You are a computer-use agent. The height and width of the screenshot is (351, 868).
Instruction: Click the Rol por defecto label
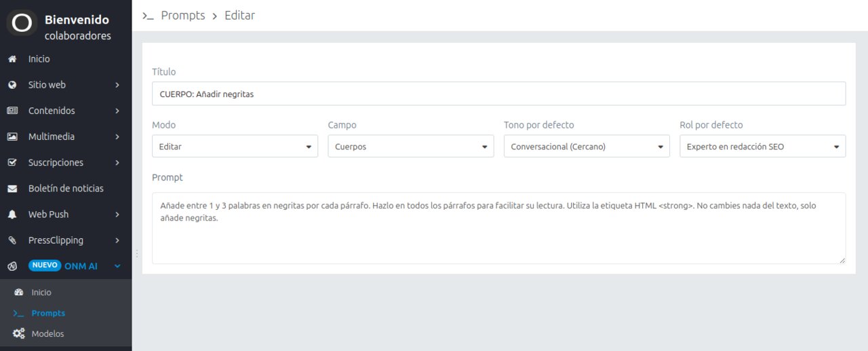tap(711, 125)
